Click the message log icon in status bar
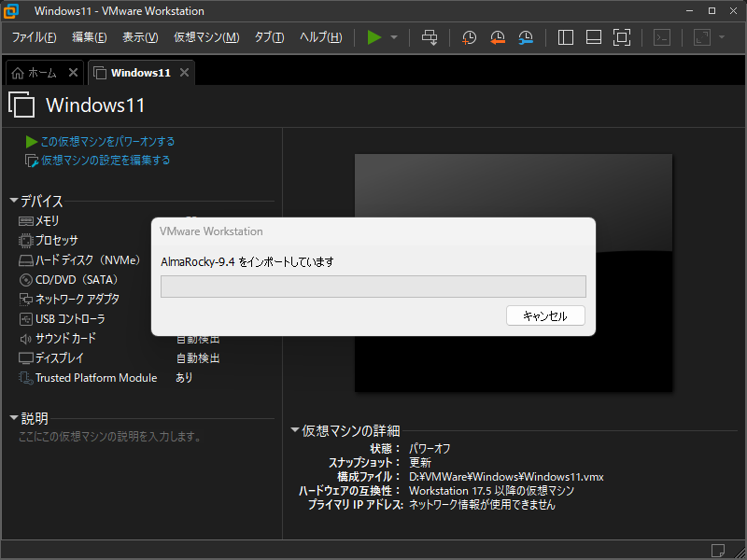747x560 pixels. point(717,550)
